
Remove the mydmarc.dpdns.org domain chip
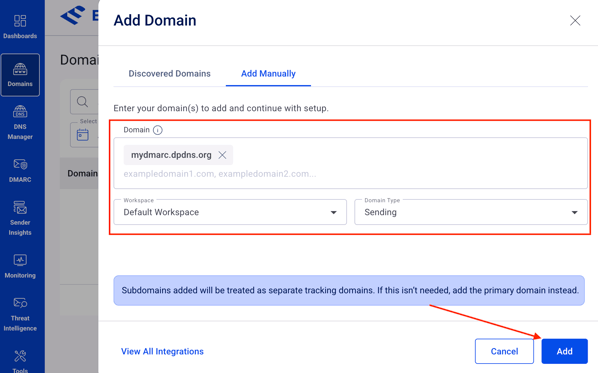tap(222, 155)
